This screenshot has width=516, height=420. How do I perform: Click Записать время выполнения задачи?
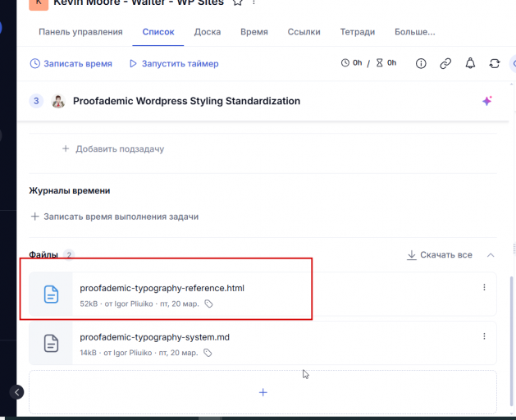tap(115, 217)
